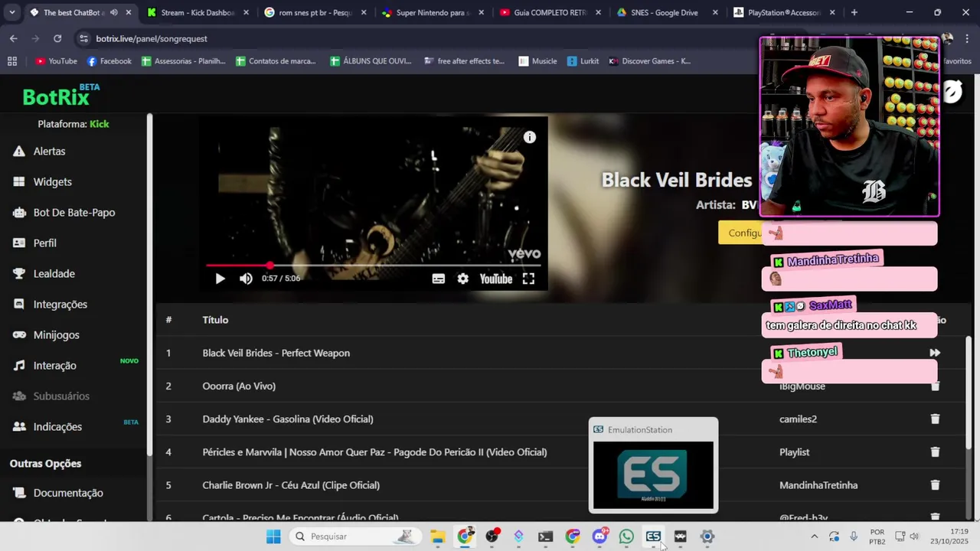Toggle subtitles in the video player
The height and width of the screenshot is (551, 980).
coord(438,279)
